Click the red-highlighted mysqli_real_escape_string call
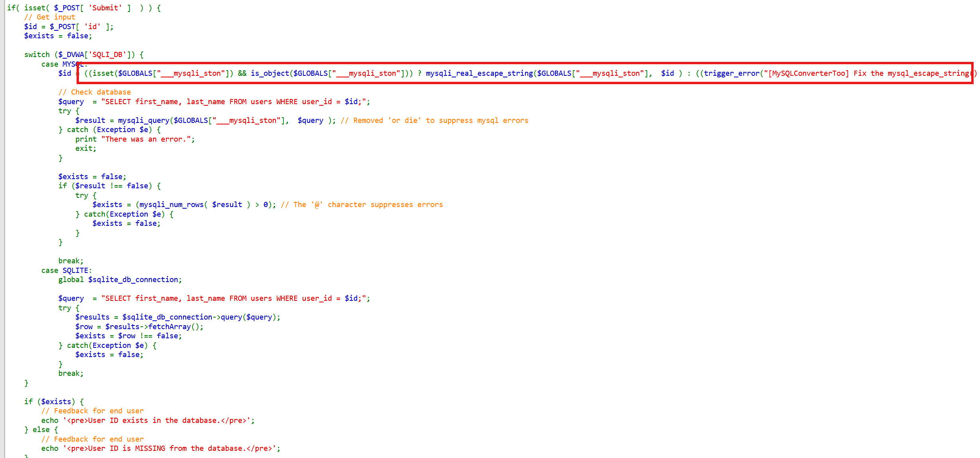 point(479,73)
